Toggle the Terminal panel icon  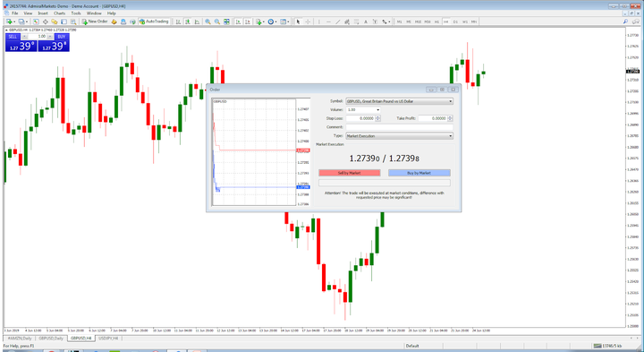64,21
